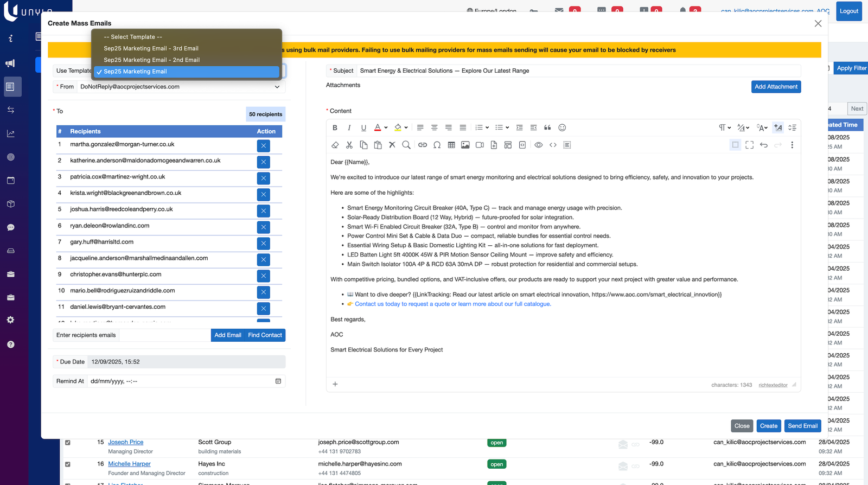Open bulleted list style dropdown
The height and width of the screenshot is (485, 868).
(x=507, y=128)
